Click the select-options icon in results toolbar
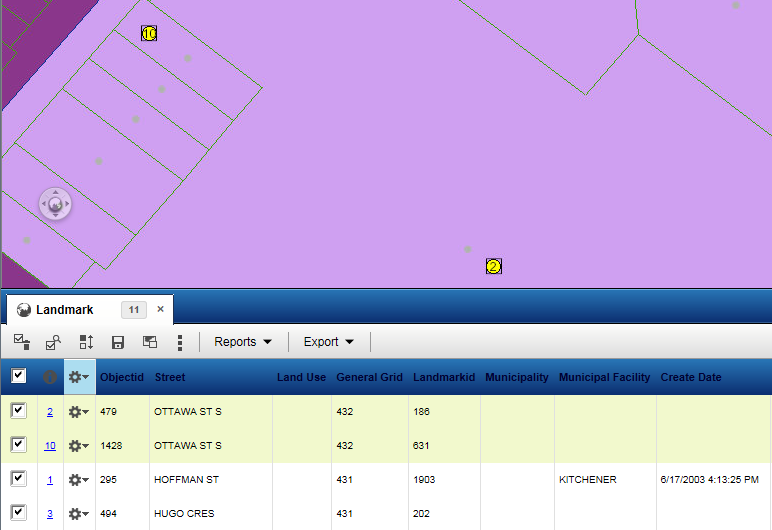The width and height of the screenshot is (772, 530). [22, 342]
